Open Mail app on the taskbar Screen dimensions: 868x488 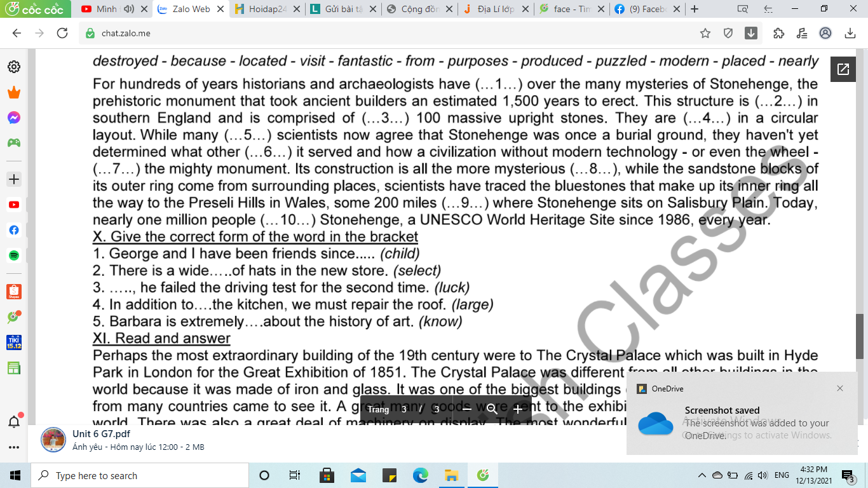click(358, 475)
